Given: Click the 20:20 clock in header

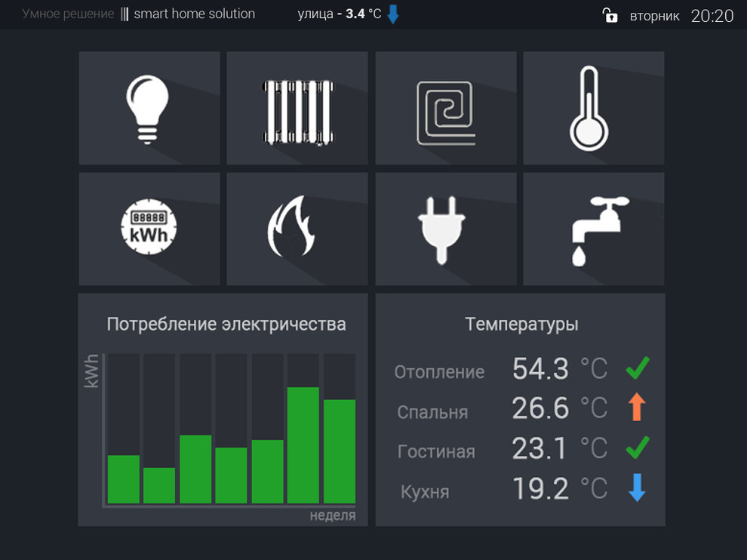Looking at the screenshot, I should pyautogui.click(x=712, y=16).
